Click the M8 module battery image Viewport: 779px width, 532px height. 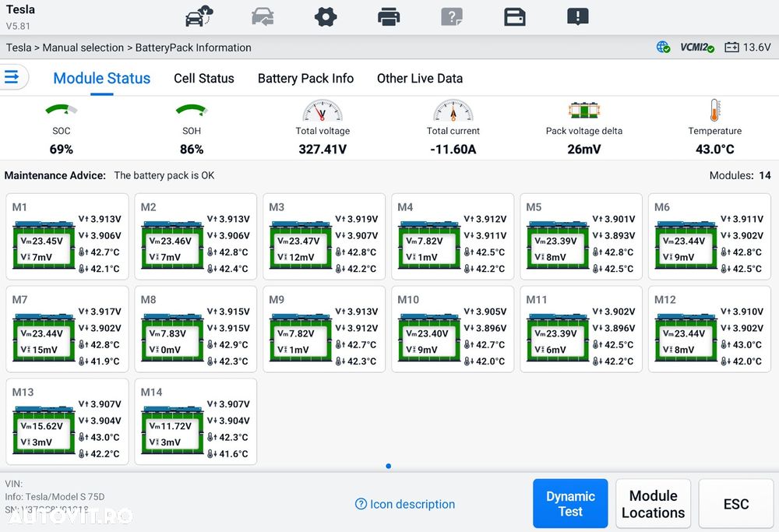(172, 337)
